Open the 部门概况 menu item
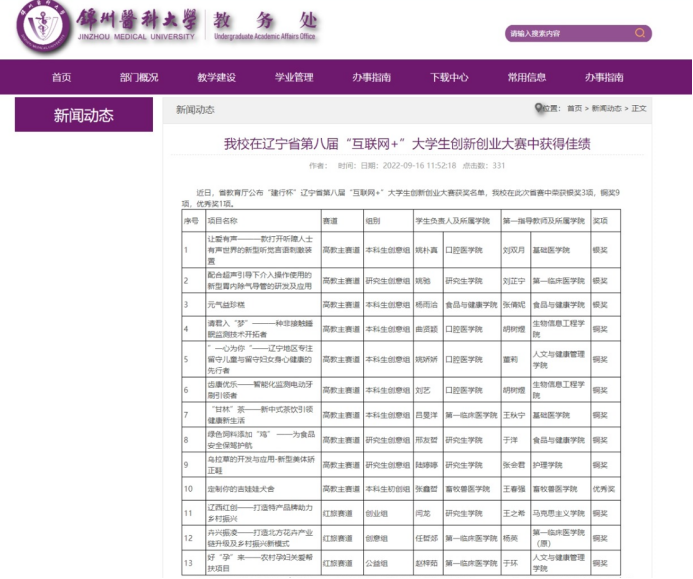Image resolution: width=693 pixels, height=579 pixels. click(139, 77)
